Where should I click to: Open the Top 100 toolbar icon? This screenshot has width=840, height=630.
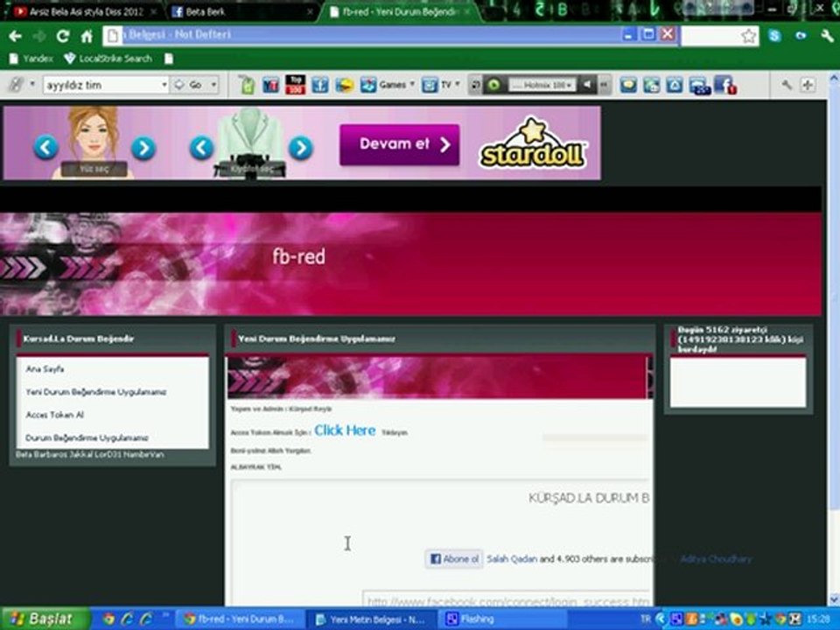coord(295,85)
